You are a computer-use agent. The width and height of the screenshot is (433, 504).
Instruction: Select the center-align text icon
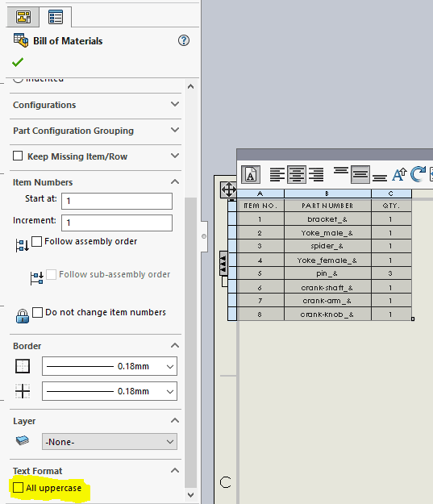(297, 175)
